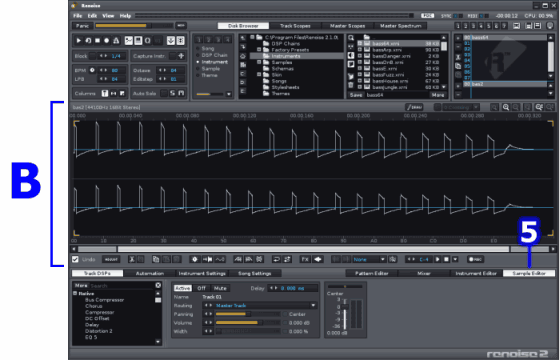Click the Panic button
Viewport: 560px width, 360px height.
coord(82,26)
